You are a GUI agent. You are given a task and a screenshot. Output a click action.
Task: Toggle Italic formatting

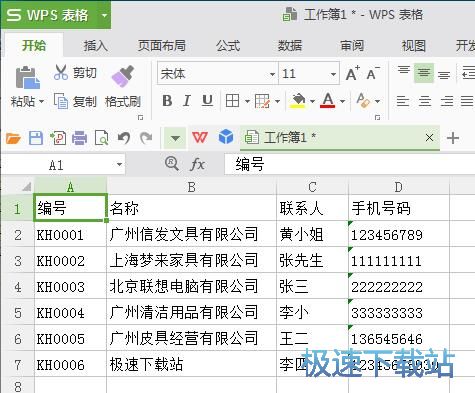coord(187,100)
